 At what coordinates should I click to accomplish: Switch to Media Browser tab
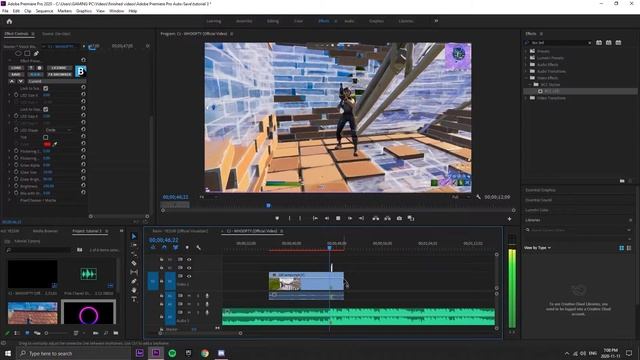coord(45,231)
